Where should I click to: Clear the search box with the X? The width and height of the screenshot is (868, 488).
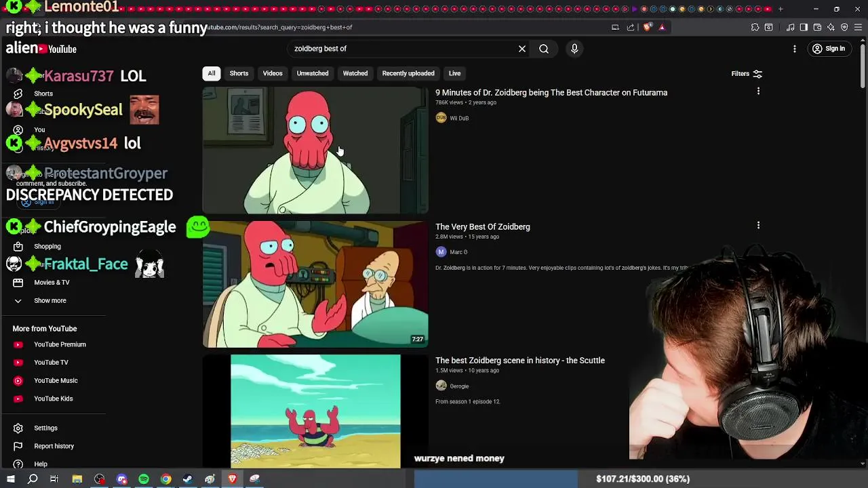(x=522, y=49)
